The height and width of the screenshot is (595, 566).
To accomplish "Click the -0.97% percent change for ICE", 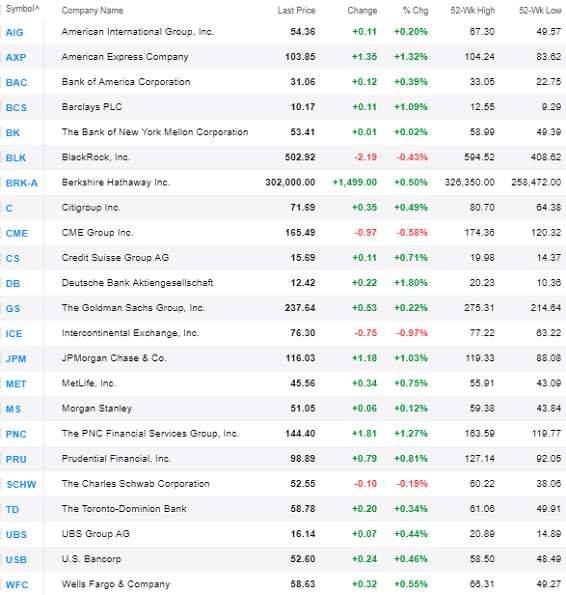I will click(x=412, y=332).
